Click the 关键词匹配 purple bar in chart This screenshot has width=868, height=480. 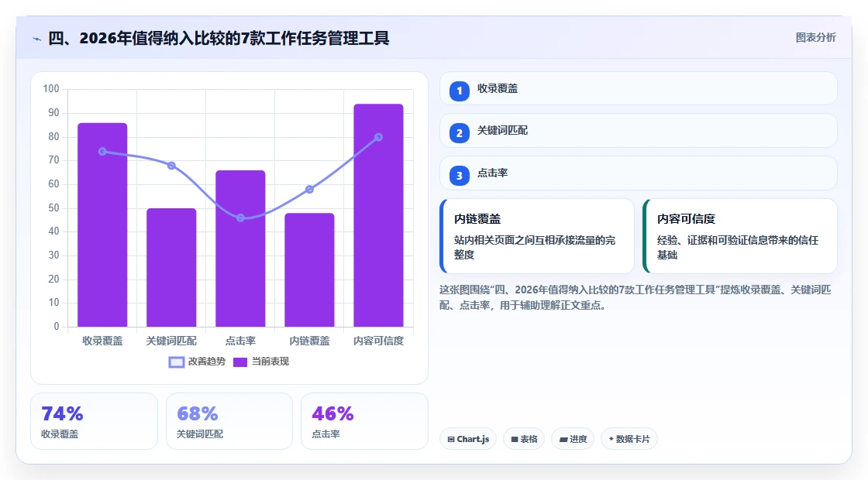171,268
